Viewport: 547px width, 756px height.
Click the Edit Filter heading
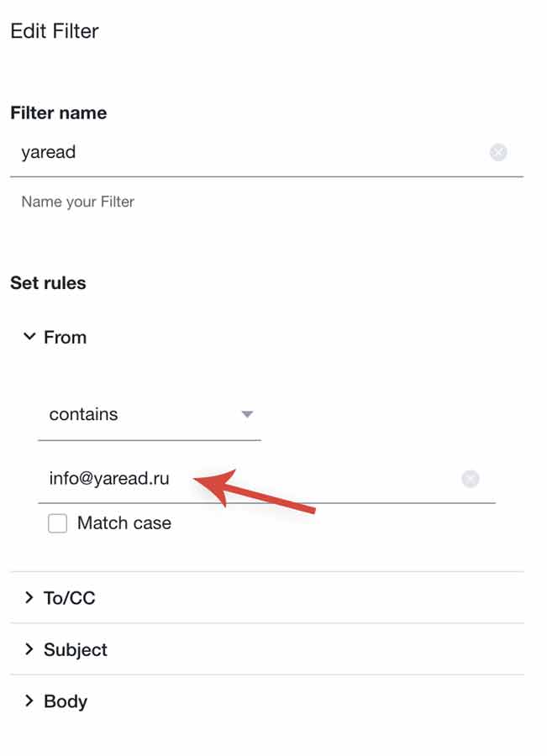[55, 31]
